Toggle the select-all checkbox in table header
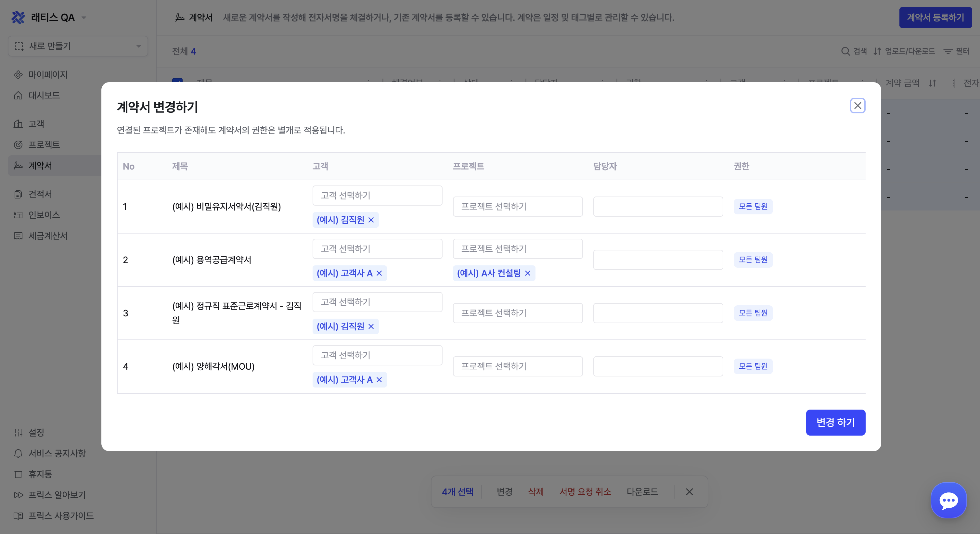Viewport: 980px width, 534px height. coord(177,80)
